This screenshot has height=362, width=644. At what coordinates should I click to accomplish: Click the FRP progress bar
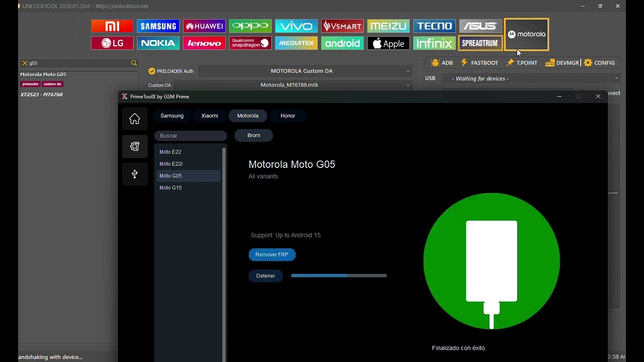click(x=339, y=276)
